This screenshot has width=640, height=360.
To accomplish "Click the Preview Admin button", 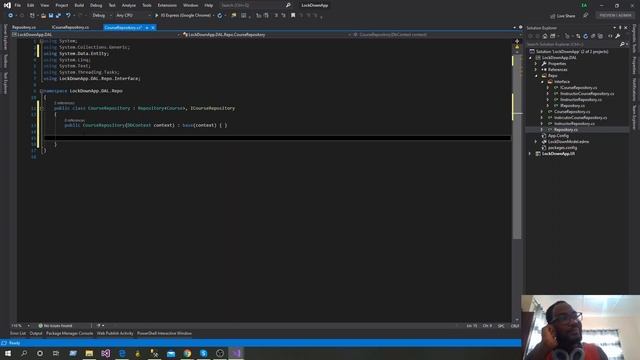I will pos(616,16).
